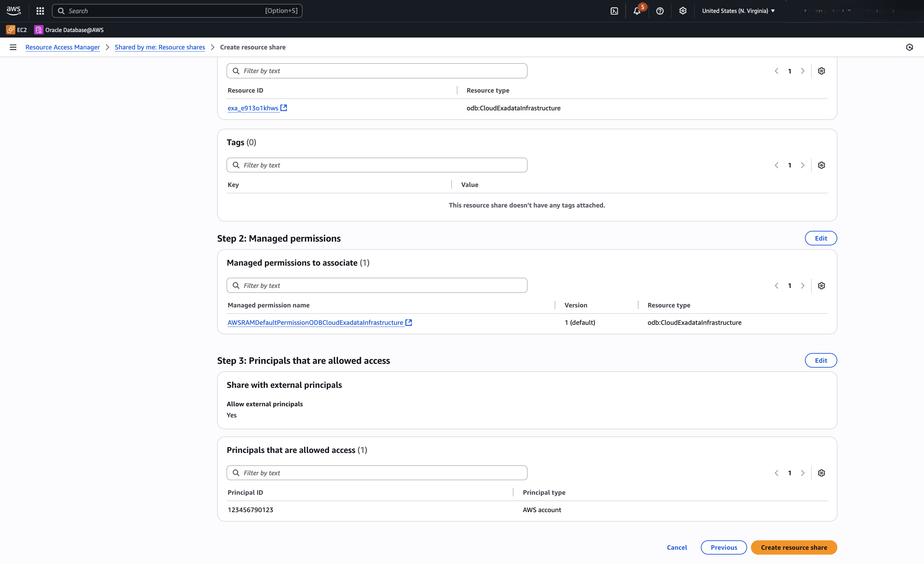924x564 pixels.
Task: Open Shared by me: Resource shares breadcrumb
Action: tap(159, 47)
